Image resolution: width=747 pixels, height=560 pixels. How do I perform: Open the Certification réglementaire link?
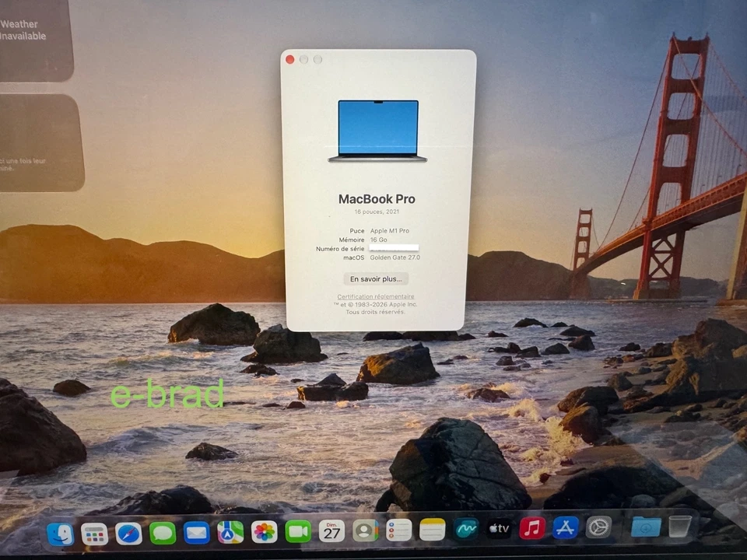[376, 296]
